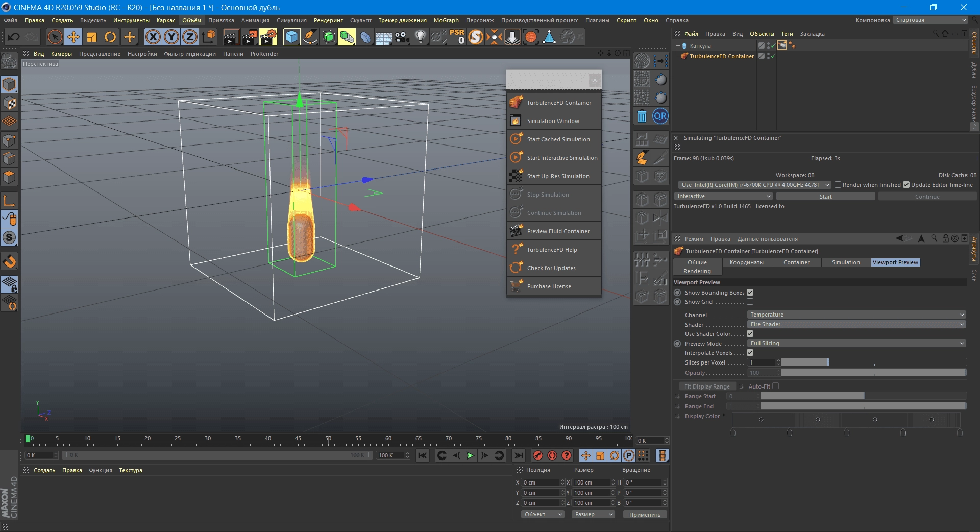The width and height of the screenshot is (980, 532).
Task: Click the Fit Display Range button
Action: (x=707, y=386)
